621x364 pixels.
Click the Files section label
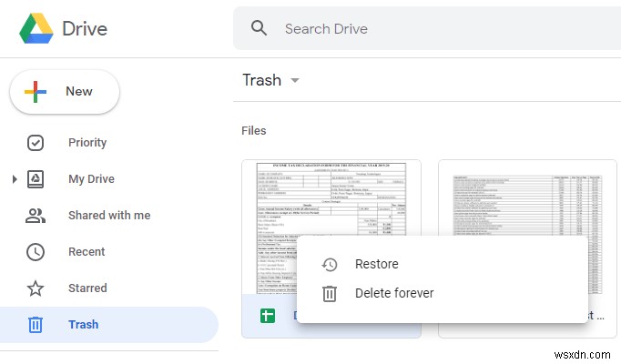click(254, 131)
